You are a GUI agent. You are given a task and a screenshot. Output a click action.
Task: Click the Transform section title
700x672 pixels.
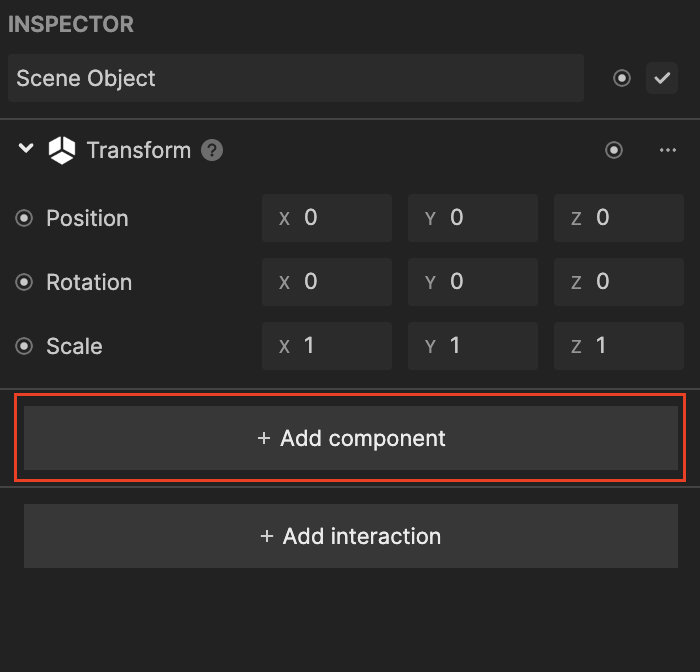(138, 151)
